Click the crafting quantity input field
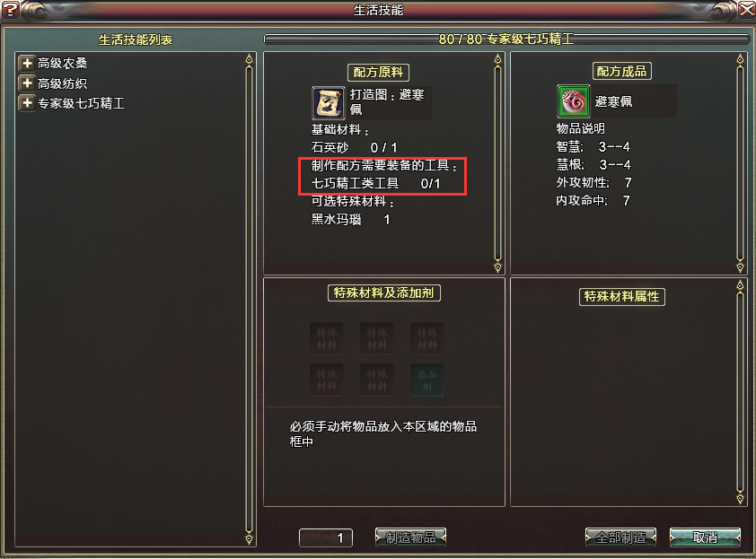The width and height of the screenshot is (756, 559). [x=326, y=537]
